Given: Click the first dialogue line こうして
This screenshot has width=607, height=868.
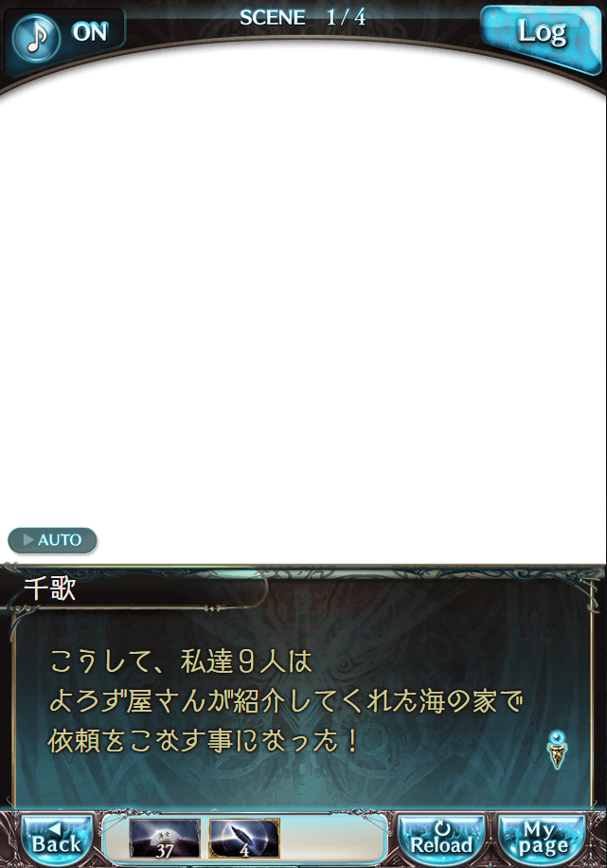Looking at the screenshot, I should click(182, 661).
